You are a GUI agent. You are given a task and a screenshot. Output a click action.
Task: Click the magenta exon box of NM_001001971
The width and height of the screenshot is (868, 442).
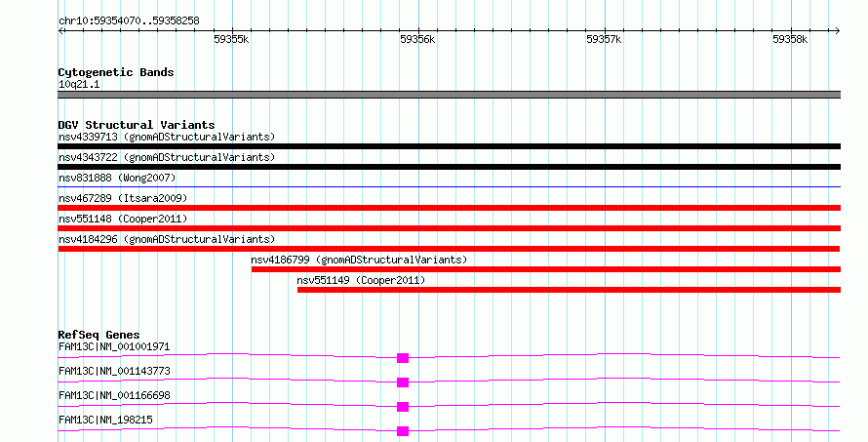click(403, 358)
